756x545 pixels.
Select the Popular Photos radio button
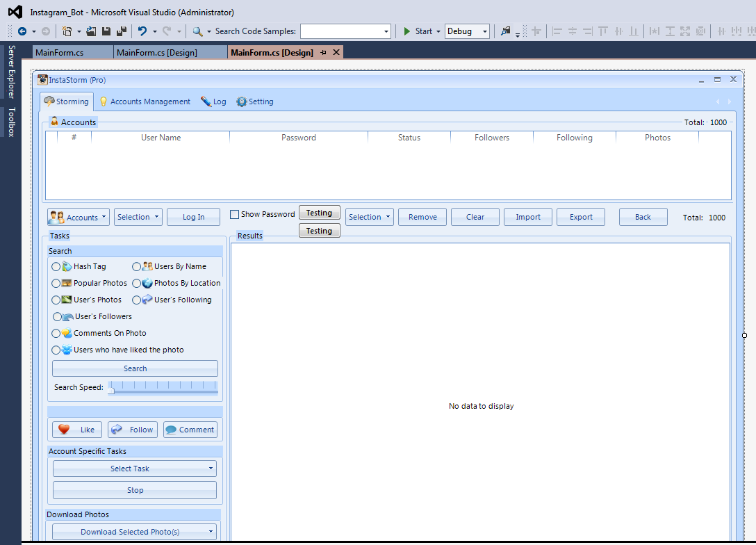coord(56,283)
